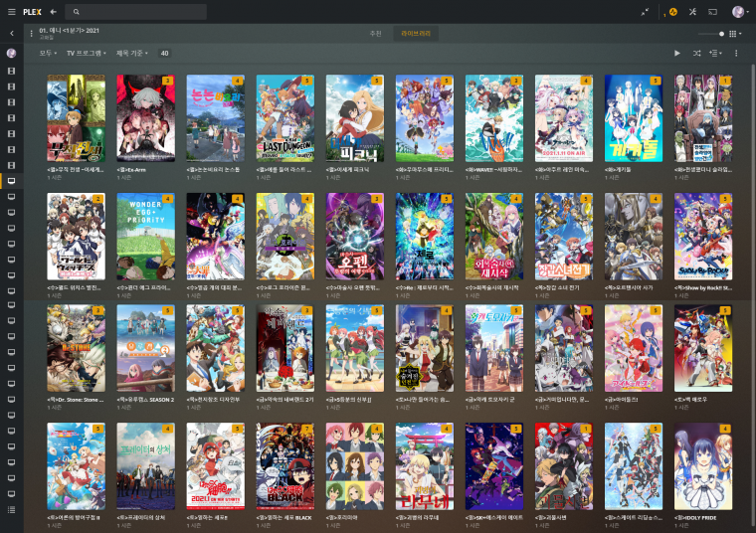Screen dimensions: 756x533
Task: Open the 이세계 피크닉 title link
Action: (347, 170)
